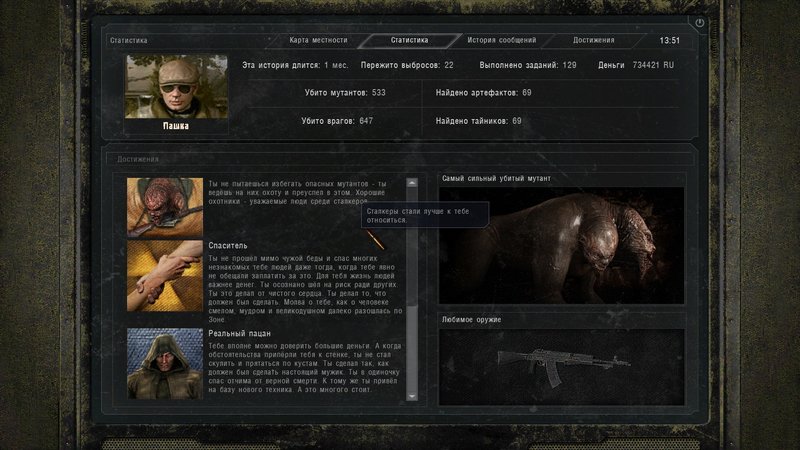
Task: Click the Реальный пацан hooded stalker icon
Action: 164,362
